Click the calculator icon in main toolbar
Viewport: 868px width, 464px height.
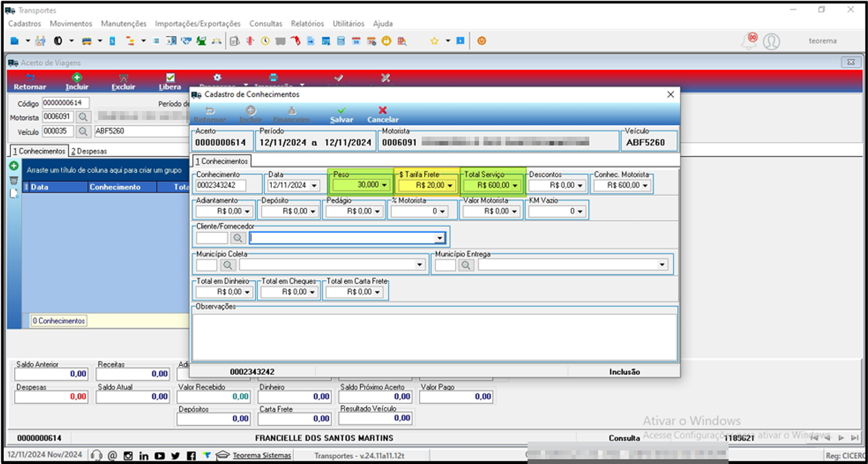click(341, 41)
